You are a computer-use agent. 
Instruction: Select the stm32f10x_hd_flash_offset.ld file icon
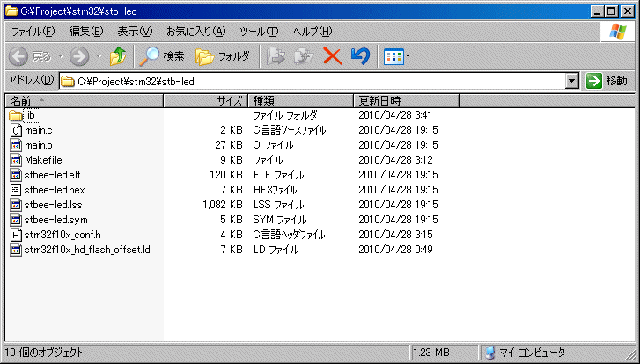16,250
